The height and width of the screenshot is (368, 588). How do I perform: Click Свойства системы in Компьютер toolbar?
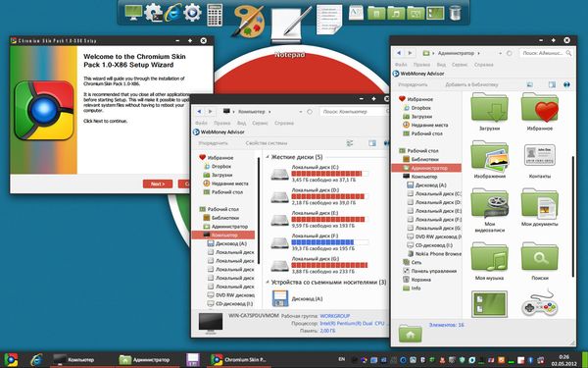pos(267,143)
